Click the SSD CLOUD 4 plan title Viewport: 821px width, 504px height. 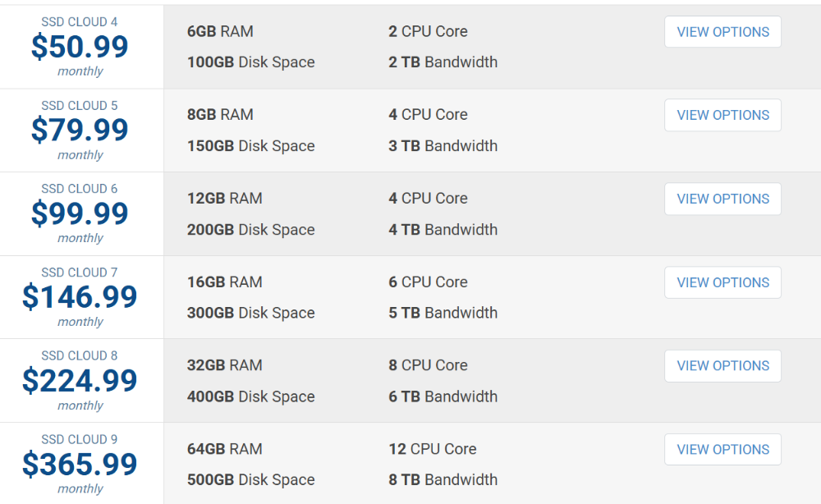pos(80,22)
